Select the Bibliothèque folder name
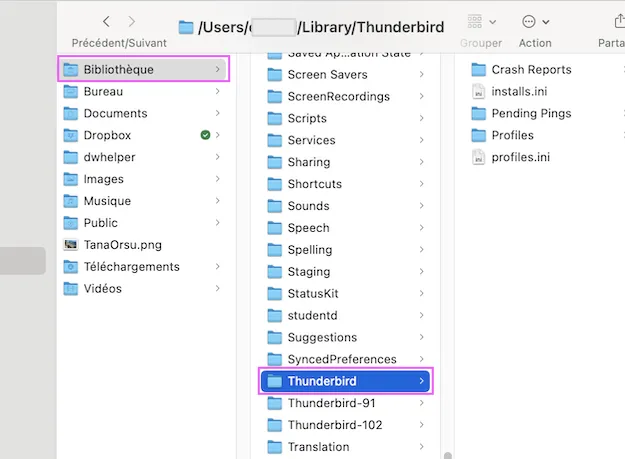The width and height of the screenshot is (625, 459). (x=118, y=70)
